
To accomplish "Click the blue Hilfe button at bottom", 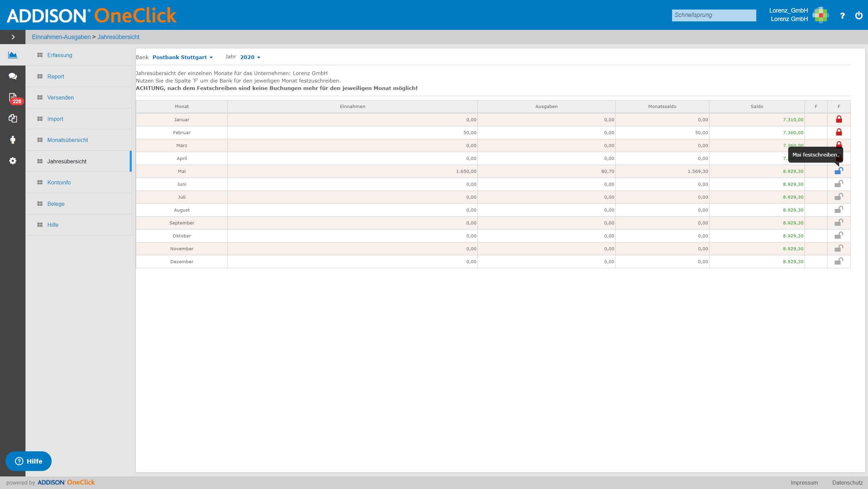I will (29, 461).
